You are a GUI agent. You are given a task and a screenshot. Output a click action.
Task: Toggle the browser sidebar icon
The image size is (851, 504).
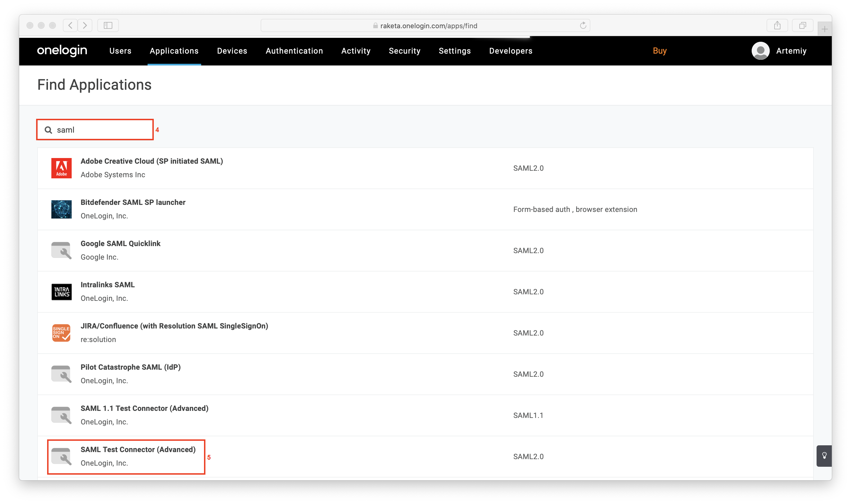tap(108, 25)
